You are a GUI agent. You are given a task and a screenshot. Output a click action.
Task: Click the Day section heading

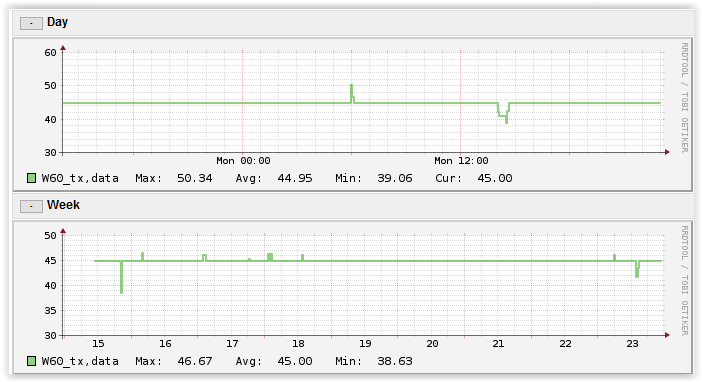57,22
